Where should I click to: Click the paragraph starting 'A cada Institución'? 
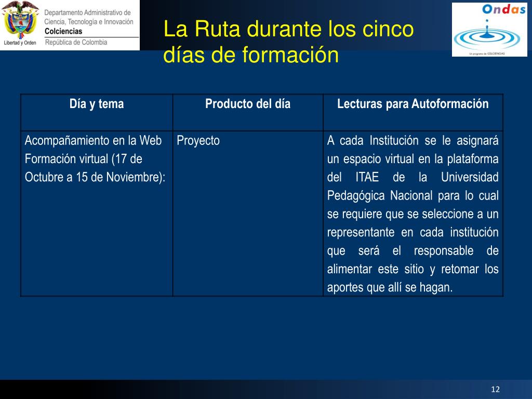413,214
